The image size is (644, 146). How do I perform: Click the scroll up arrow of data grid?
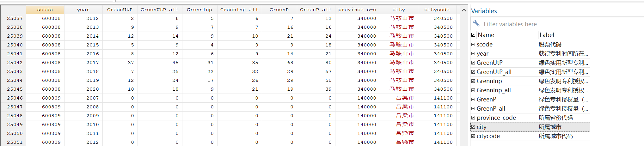point(464,10)
